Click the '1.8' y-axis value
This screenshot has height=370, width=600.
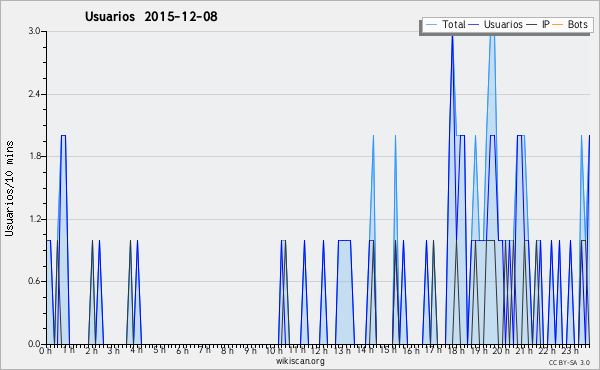[x=34, y=156]
